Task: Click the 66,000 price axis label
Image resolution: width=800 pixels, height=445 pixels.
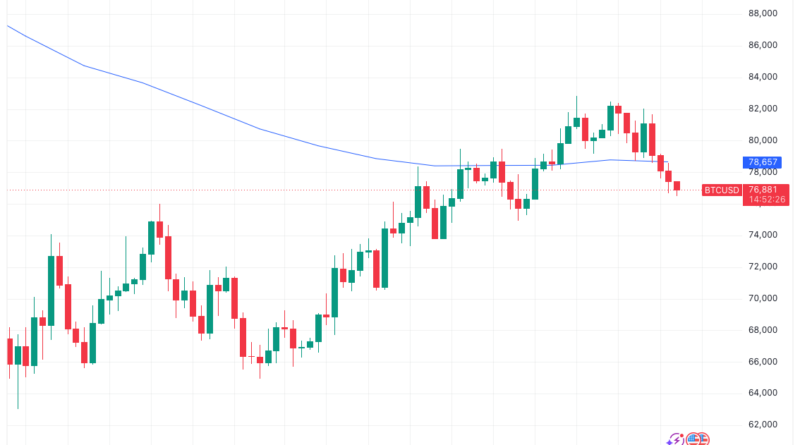Action: point(763,361)
